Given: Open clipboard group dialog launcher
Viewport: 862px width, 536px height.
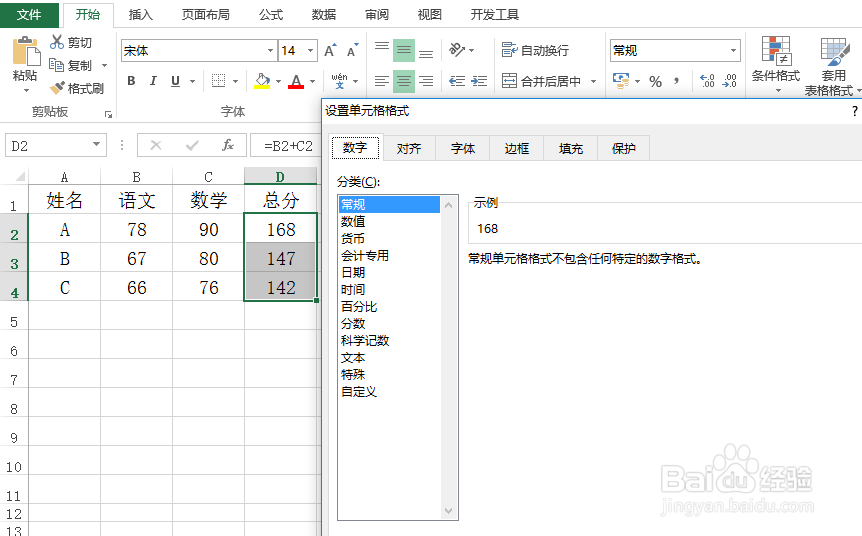Looking at the screenshot, I should (108, 114).
